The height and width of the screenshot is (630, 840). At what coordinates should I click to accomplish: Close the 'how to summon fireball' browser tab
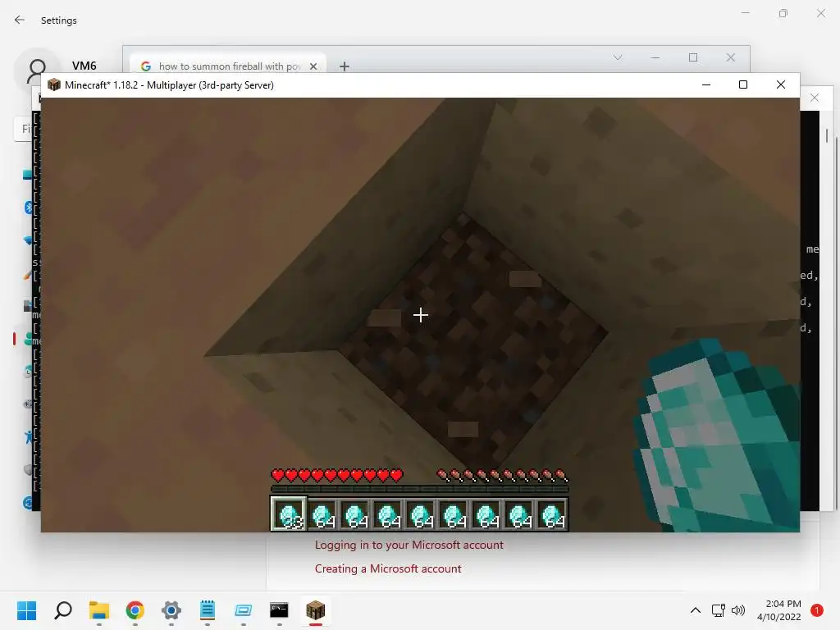313,66
